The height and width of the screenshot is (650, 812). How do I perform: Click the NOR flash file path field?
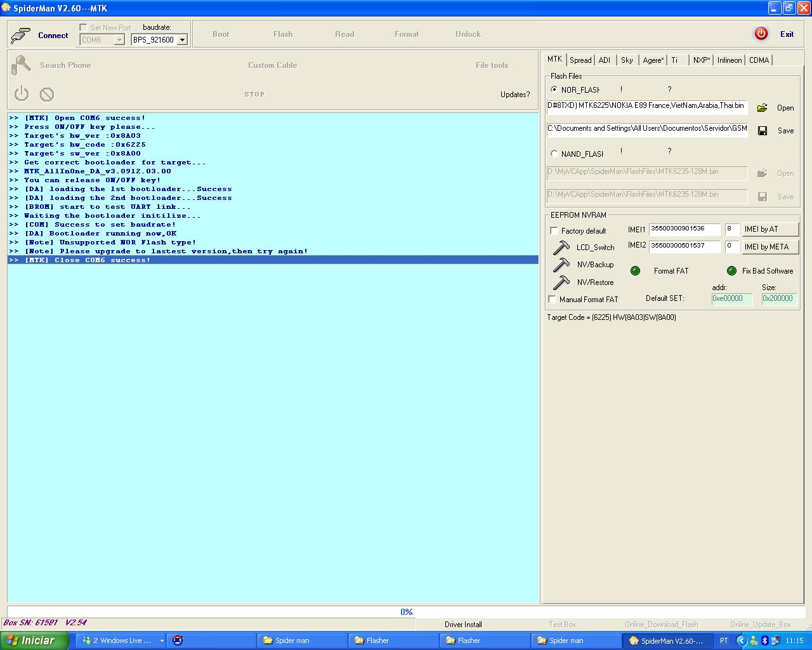pos(647,107)
